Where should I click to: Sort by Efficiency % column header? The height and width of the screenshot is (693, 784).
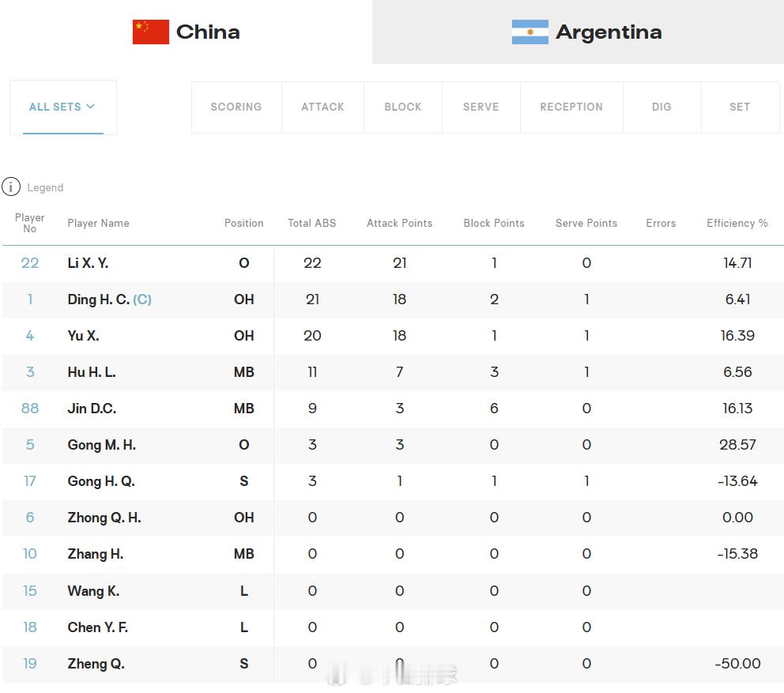[x=737, y=223]
